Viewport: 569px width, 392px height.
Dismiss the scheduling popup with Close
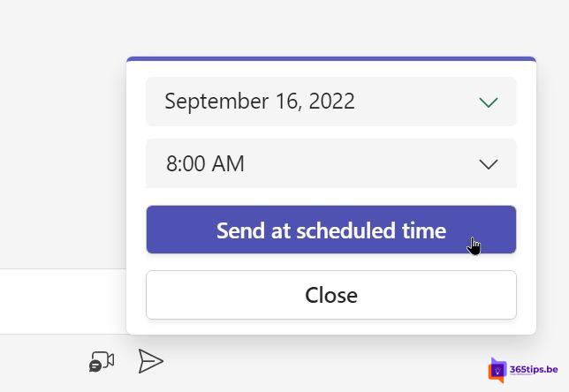331,295
